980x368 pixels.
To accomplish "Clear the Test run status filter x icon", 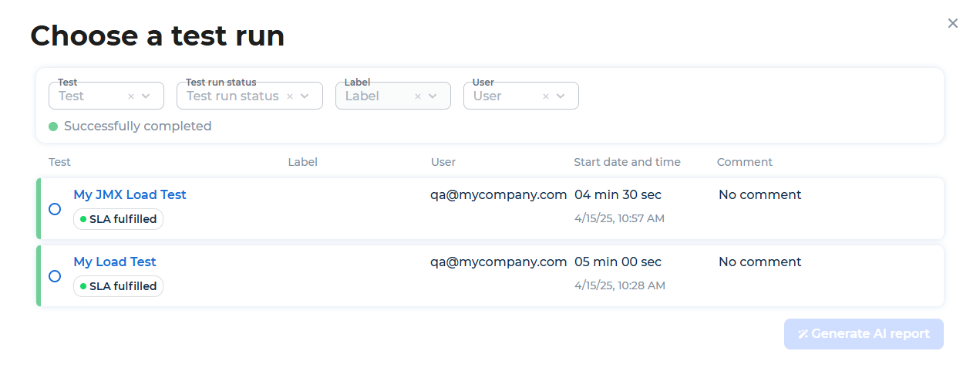I will pos(290,96).
